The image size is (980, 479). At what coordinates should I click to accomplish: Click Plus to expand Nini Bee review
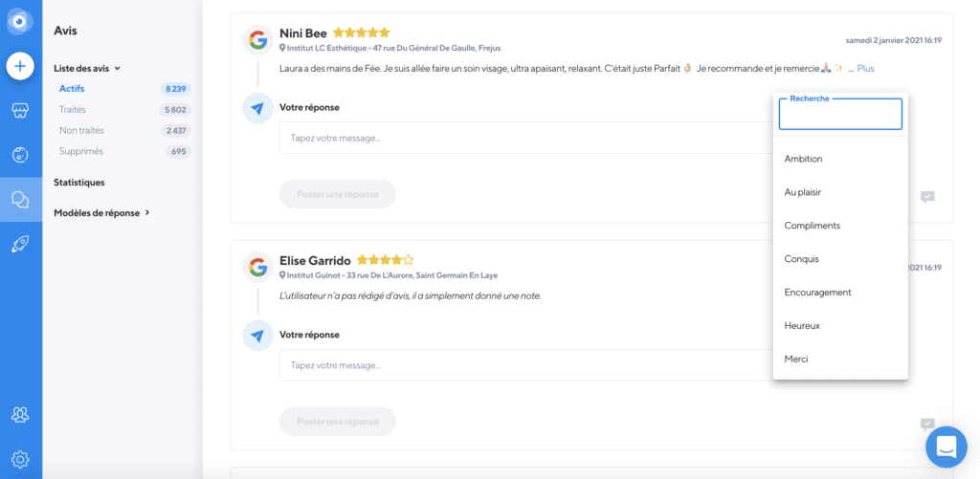click(x=865, y=69)
